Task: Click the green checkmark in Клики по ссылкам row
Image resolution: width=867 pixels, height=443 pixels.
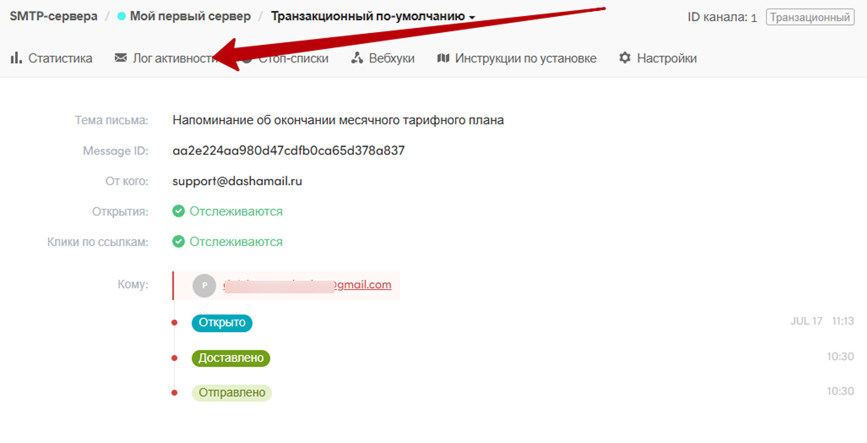Action: coord(178,241)
